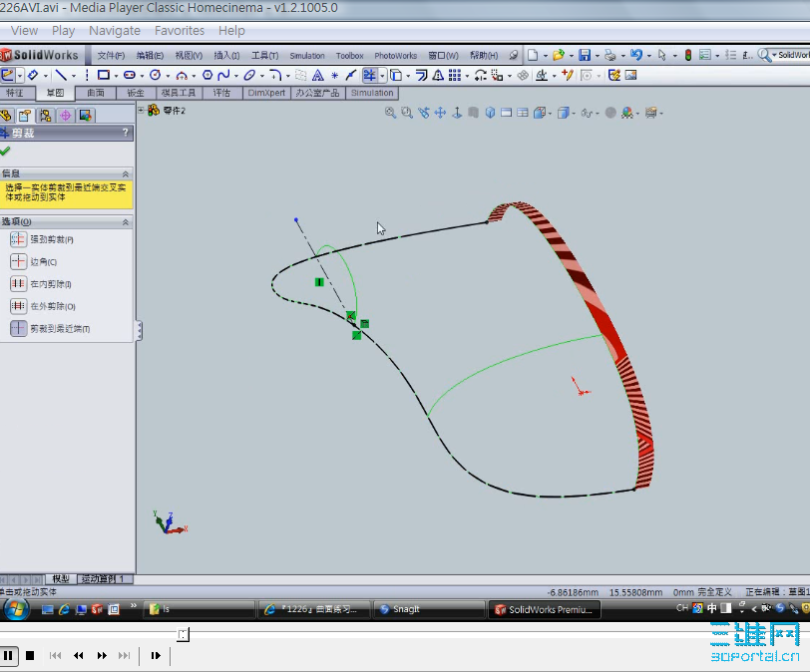Image resolution: width=810 pixels, height=672 pixels.
Task: Click the Display/Delete Relations icon
Action: point(541,76)
